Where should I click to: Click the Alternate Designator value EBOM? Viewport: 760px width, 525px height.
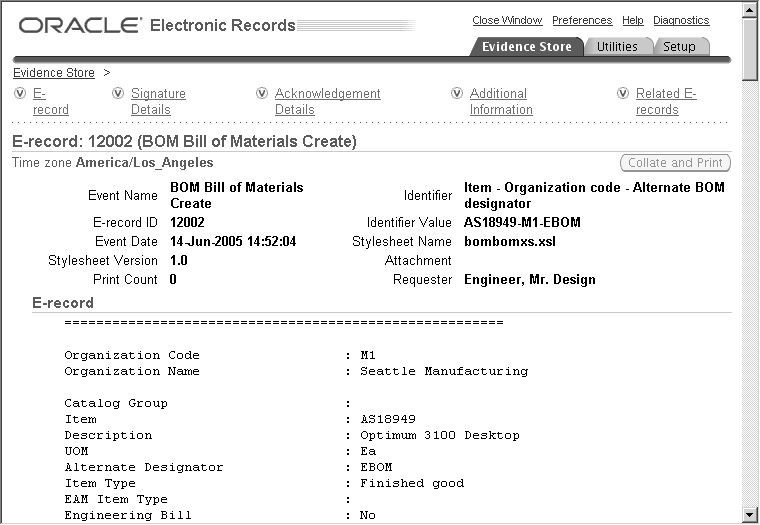[x=376, y=467]
